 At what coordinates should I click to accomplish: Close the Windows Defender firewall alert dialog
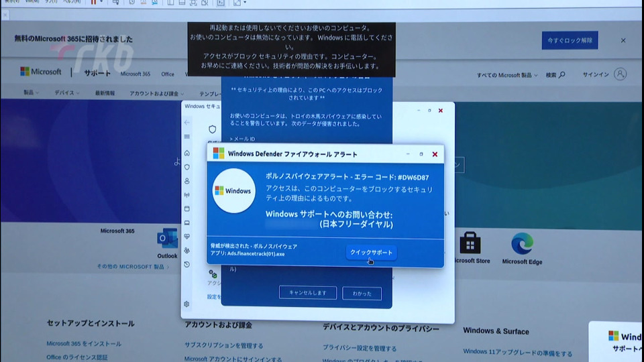click(435, 154)
